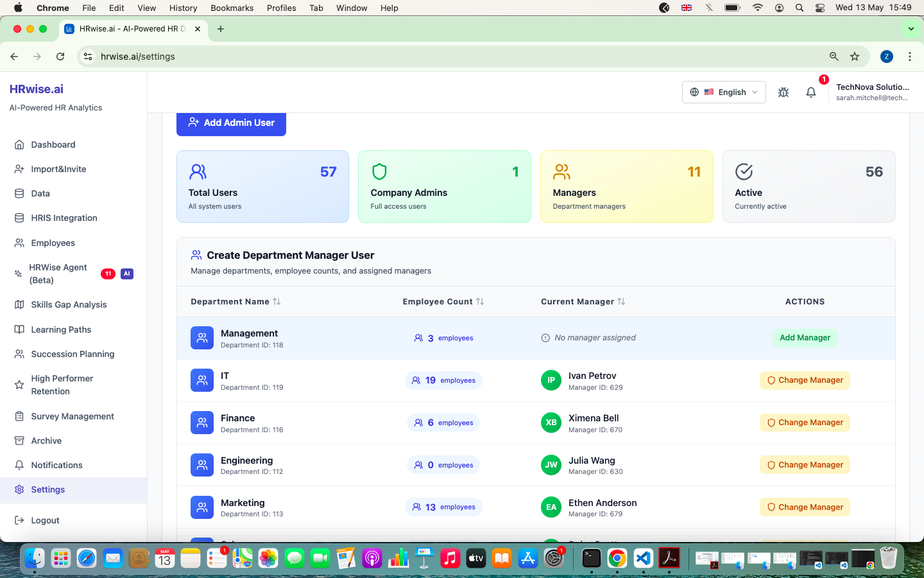Screen dimensions: 924x578
Task: Click the bug report icon in header
Action: tap(783, 92)
